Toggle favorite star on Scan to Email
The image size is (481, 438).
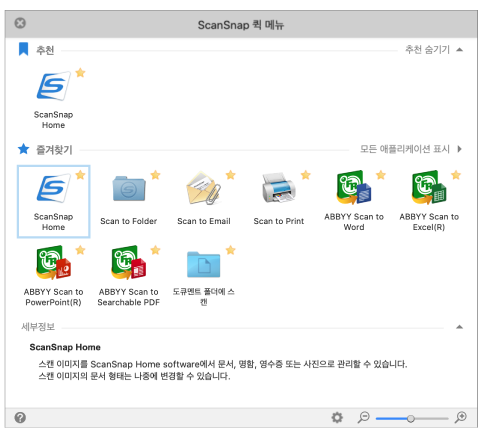pos(231,175)
